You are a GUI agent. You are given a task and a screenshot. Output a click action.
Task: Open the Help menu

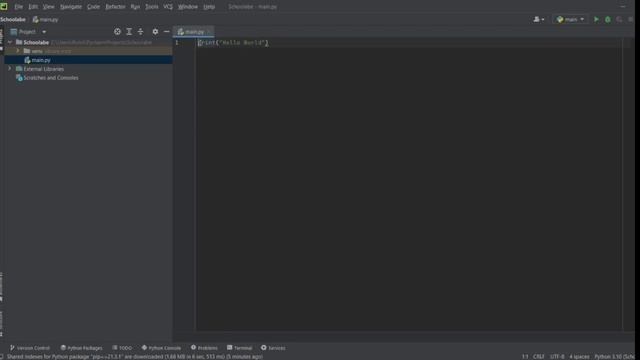[x=209, y=7]
